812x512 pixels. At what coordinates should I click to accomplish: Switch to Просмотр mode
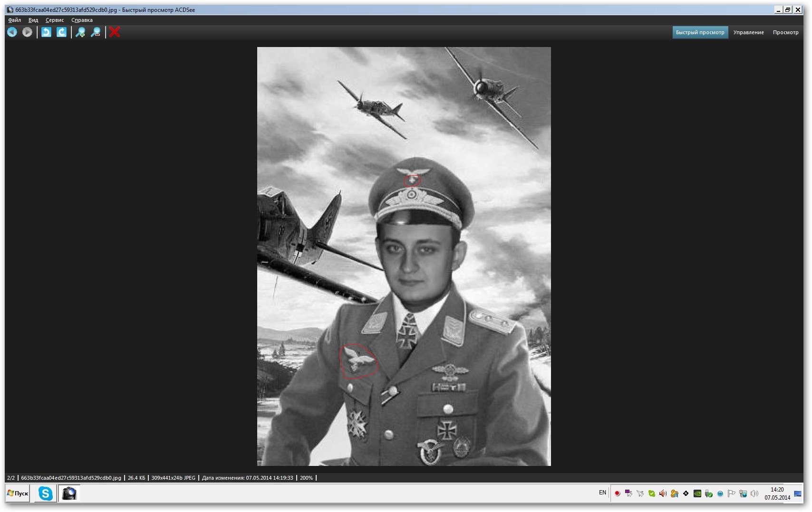coord(785,32)
